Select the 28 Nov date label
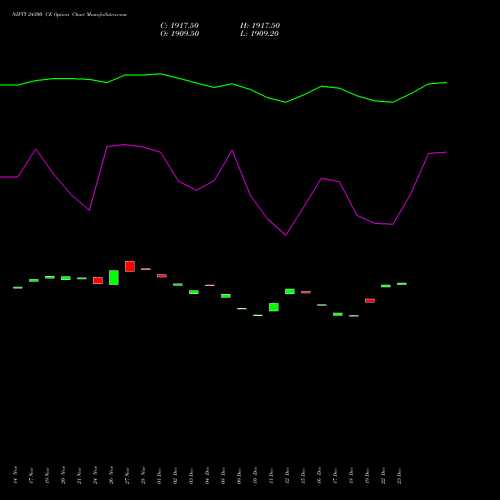This screenshot has width=500, height=500. 143,475
